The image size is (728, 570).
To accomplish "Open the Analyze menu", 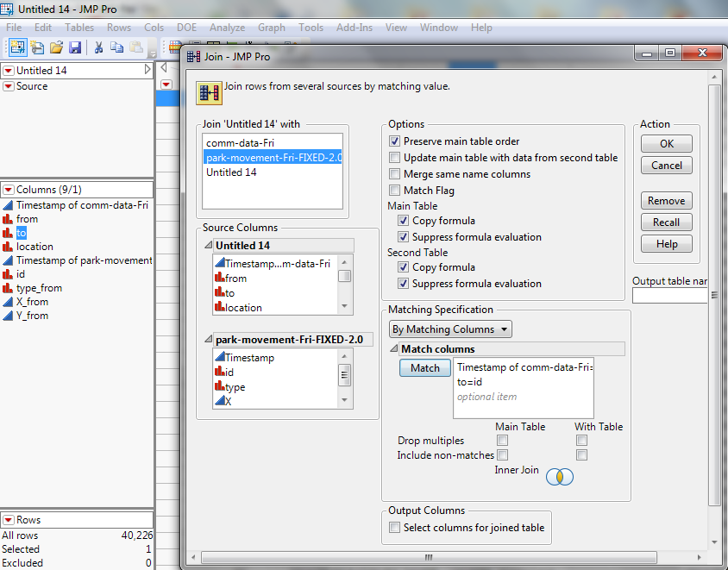I will pos(227,28).
